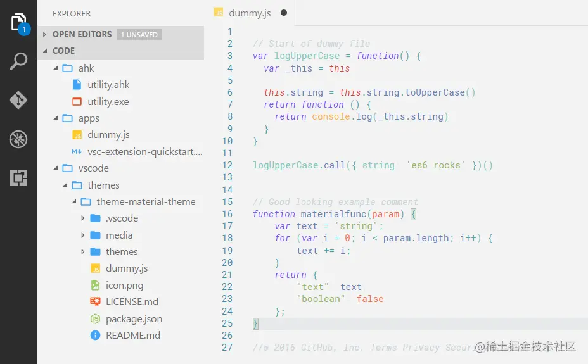Viewport: 588px width, 364px height.
Task: Collapse the CODE section header
Action: [63, 51]
